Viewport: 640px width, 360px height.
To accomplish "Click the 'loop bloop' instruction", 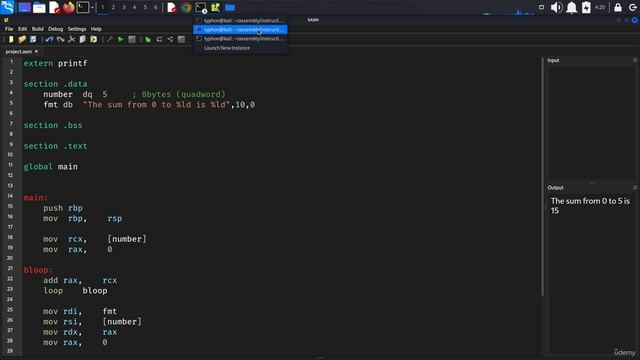I will pyautogui.click(x=75, y=291).
